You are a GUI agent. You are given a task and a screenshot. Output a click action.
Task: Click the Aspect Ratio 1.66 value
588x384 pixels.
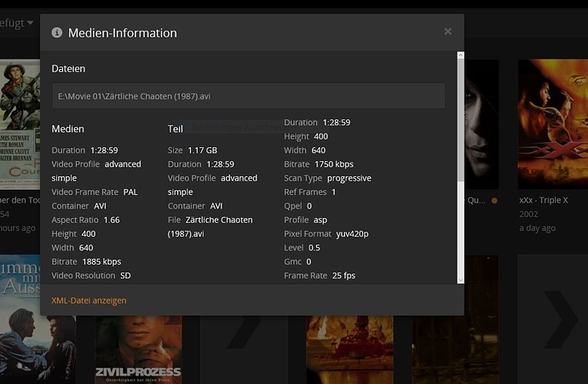[x=112, y=220]
